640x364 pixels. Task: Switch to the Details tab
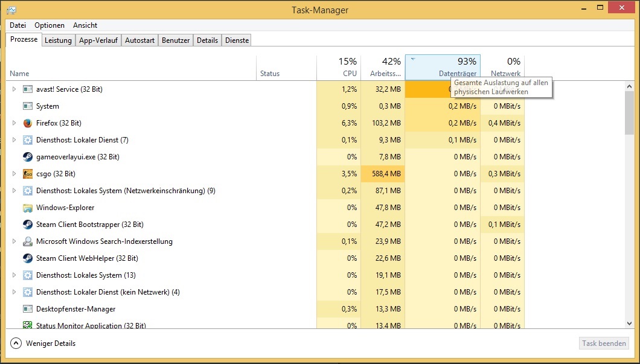(x=207, y=40)
